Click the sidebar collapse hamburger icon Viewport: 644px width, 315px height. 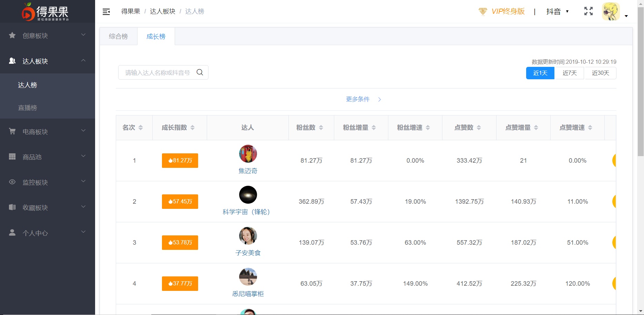(x=106, y=12)
